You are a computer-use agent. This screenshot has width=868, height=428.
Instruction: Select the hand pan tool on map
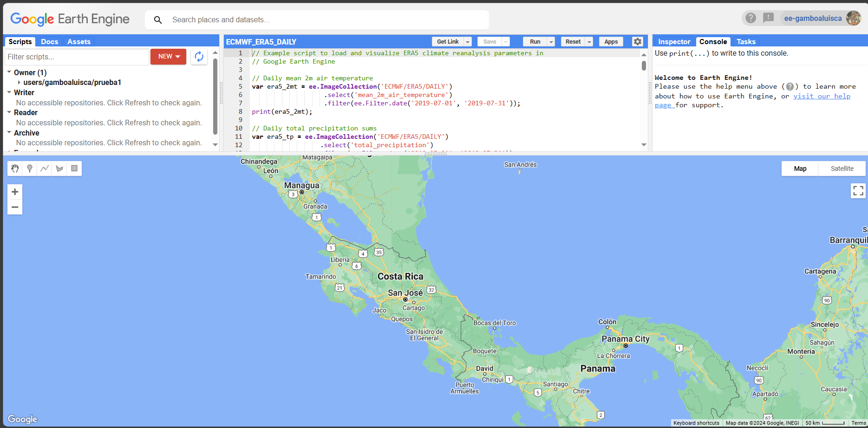pyautogui.click(x=15, y=169)
